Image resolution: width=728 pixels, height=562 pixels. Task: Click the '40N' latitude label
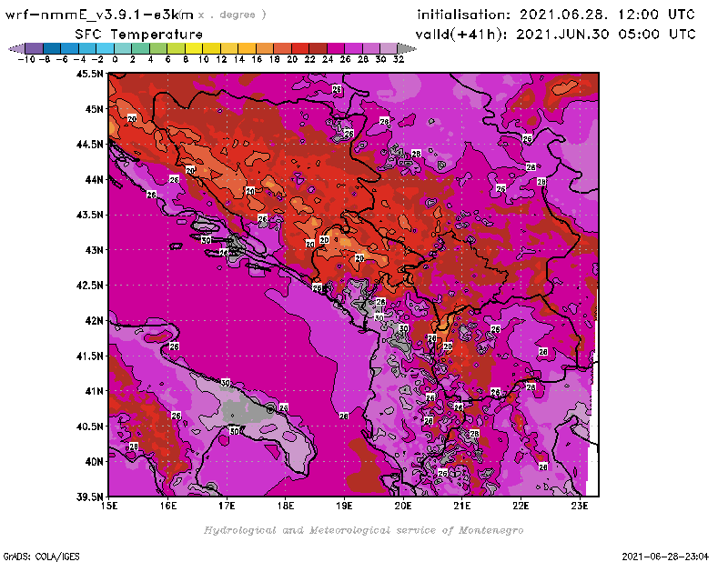point(94,462)
